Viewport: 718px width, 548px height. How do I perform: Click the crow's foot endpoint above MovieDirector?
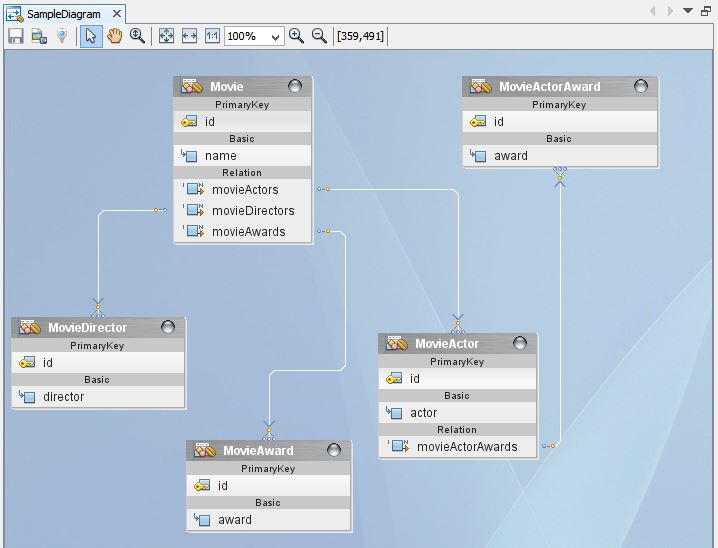98,308
